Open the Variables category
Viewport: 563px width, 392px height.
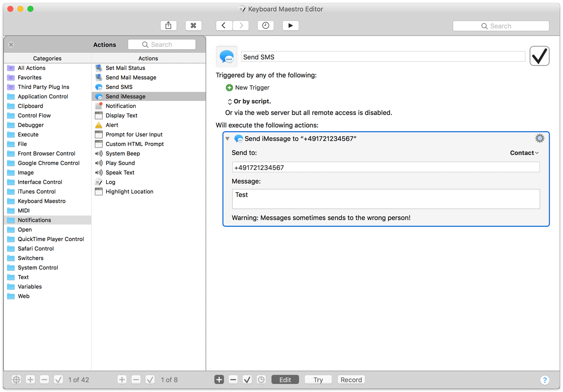pos(48,287)
